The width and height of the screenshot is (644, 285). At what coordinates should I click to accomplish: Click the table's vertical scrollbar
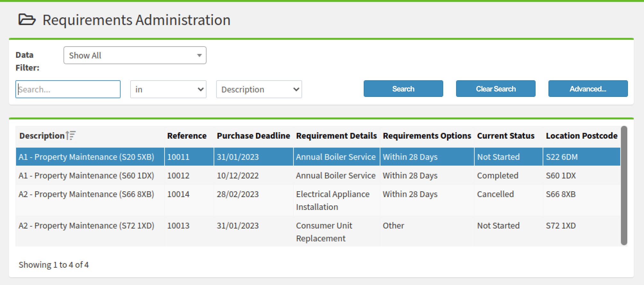coord(623,186)
